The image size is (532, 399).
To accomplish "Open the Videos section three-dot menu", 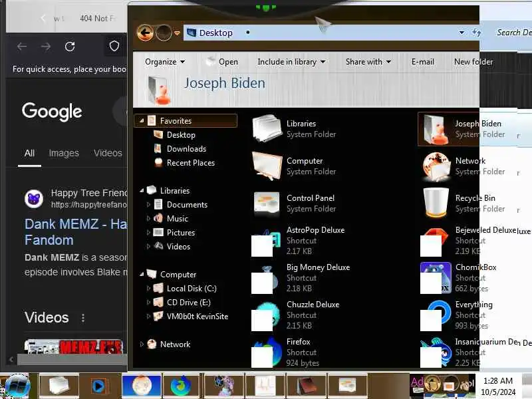I will (83, 318).
